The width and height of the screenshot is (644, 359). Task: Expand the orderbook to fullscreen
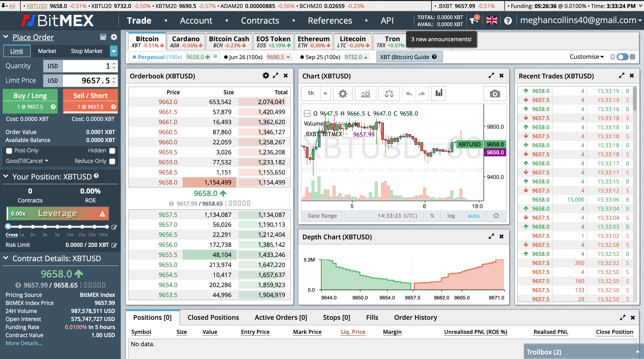pos(275,75)
